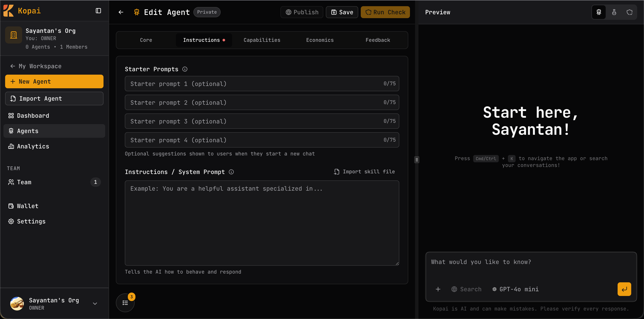Screen dimensions: 644x319
Task: Open Dashboard in the sidebar
Action: [54, 116]
